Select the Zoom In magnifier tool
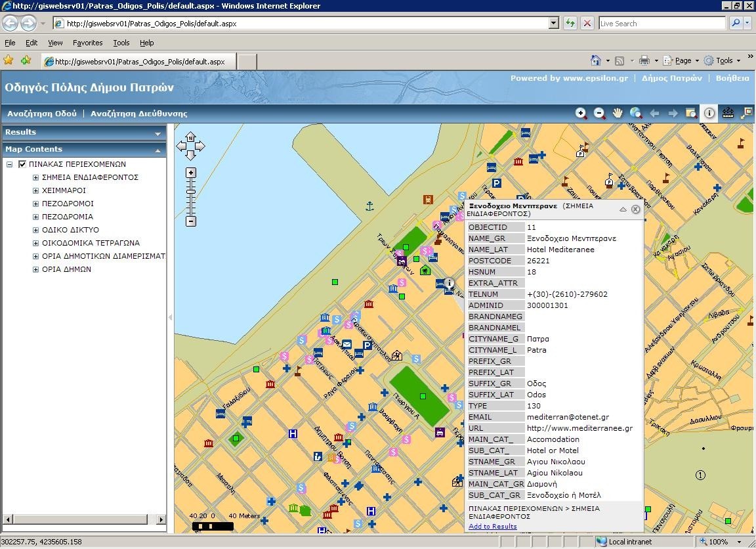 581,113
